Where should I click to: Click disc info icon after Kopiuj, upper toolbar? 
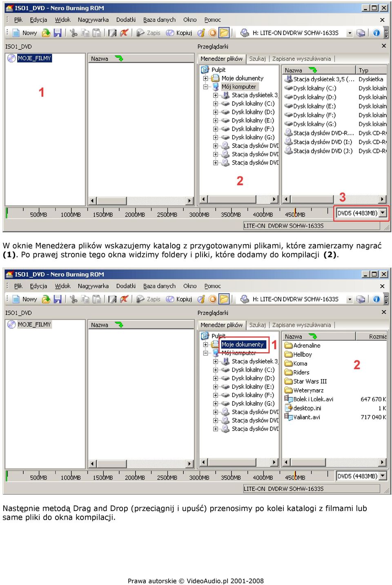coord(201,33)
